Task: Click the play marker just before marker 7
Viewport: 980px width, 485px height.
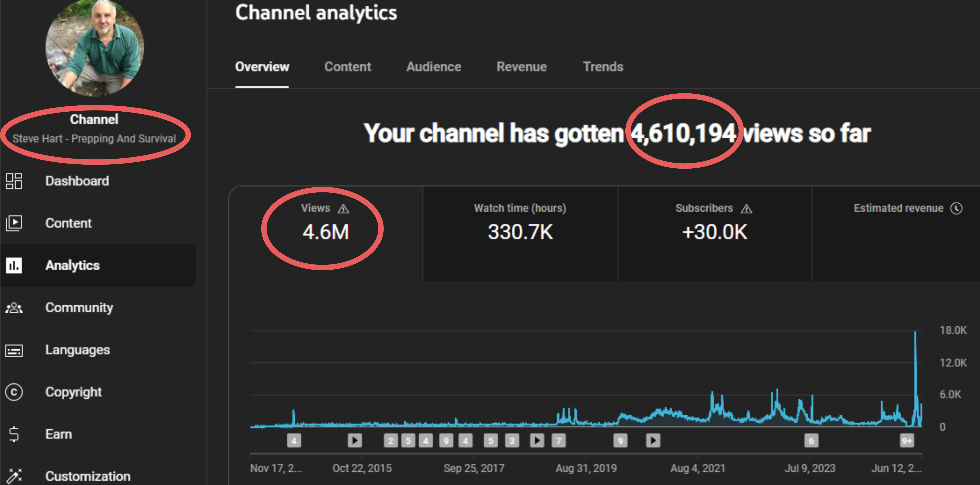Action: [x=537, y=441]
